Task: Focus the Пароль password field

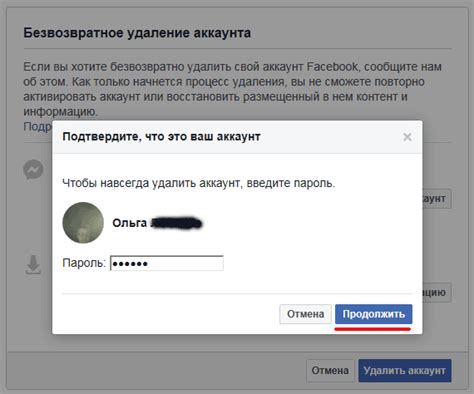Action: click(167, 263)
